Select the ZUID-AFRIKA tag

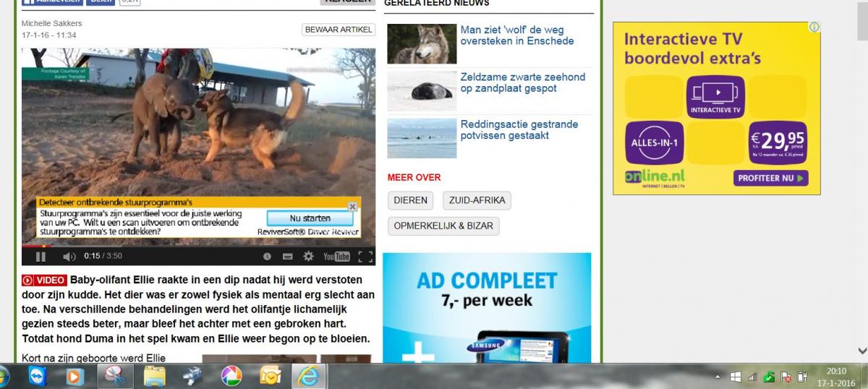pyautogui.click(x=477, y=200)
